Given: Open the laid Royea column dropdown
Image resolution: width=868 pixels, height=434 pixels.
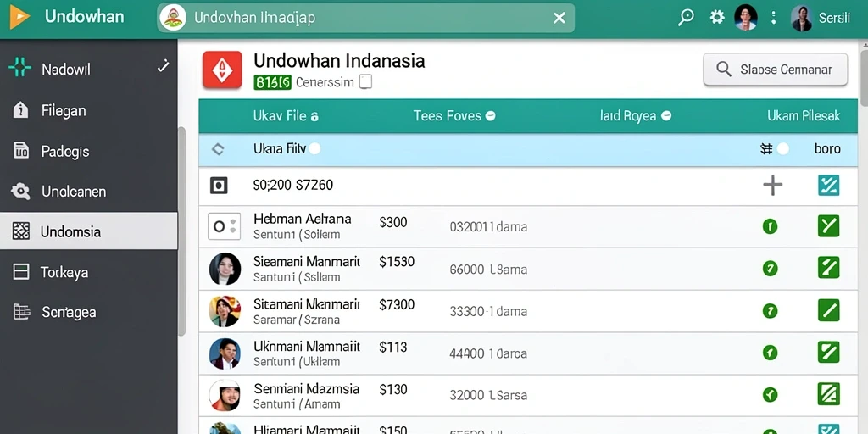Looking at the screenshot, I should point(666,115).
